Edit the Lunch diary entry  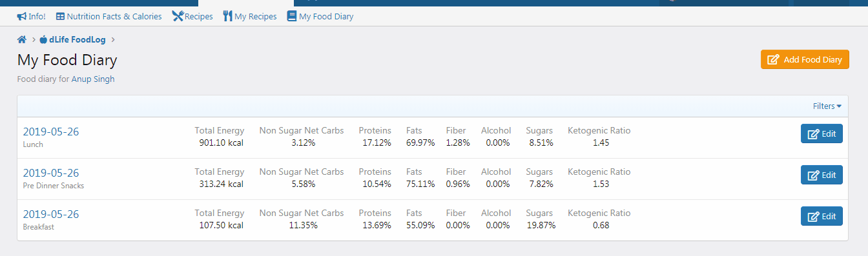821,133
